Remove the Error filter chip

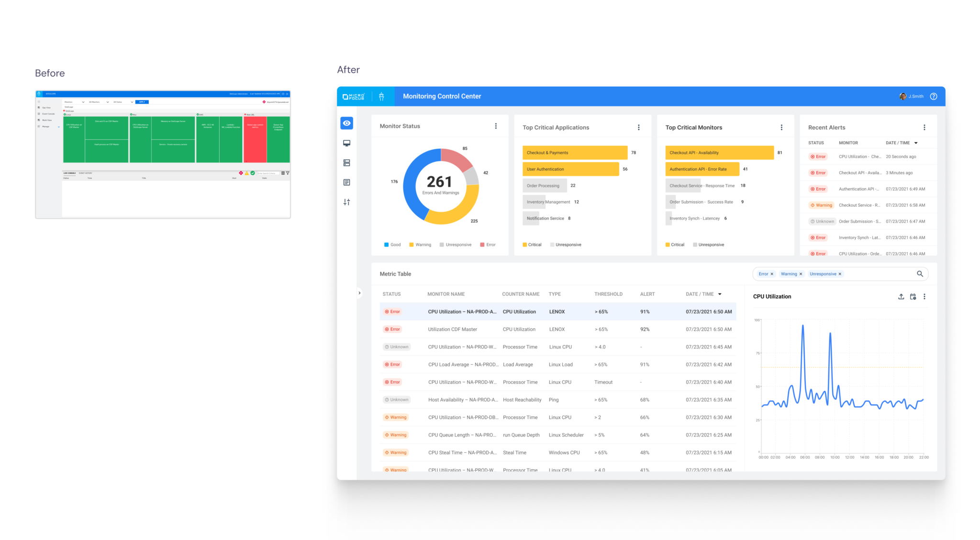[771, 274]
